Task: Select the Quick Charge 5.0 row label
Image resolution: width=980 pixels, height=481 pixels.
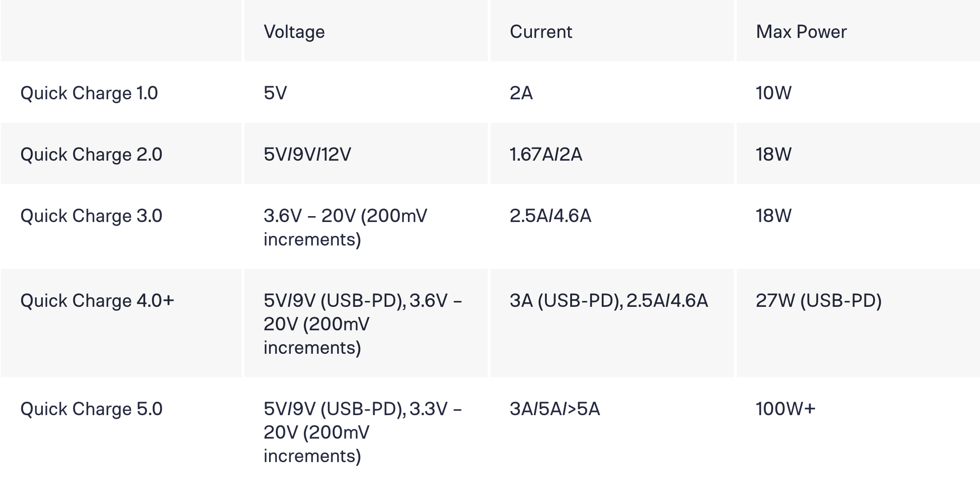Action: click(x=91, y=409)
